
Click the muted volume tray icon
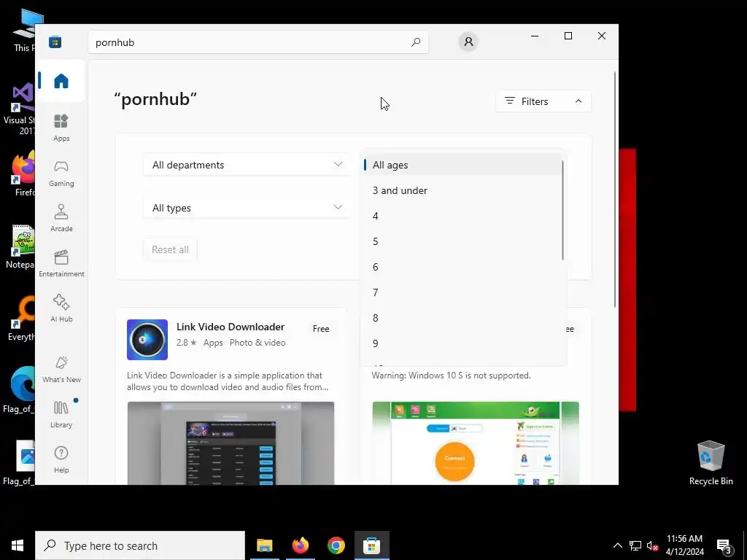click(652, 545)
